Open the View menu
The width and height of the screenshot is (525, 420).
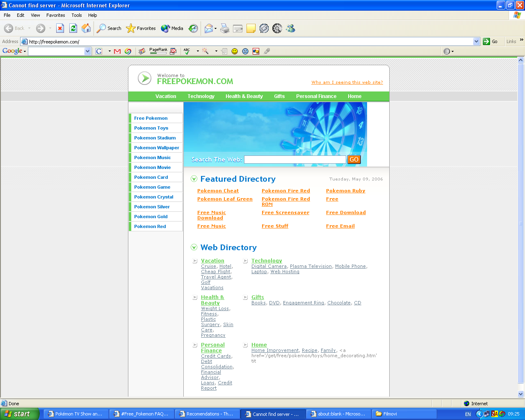[35, 15]
